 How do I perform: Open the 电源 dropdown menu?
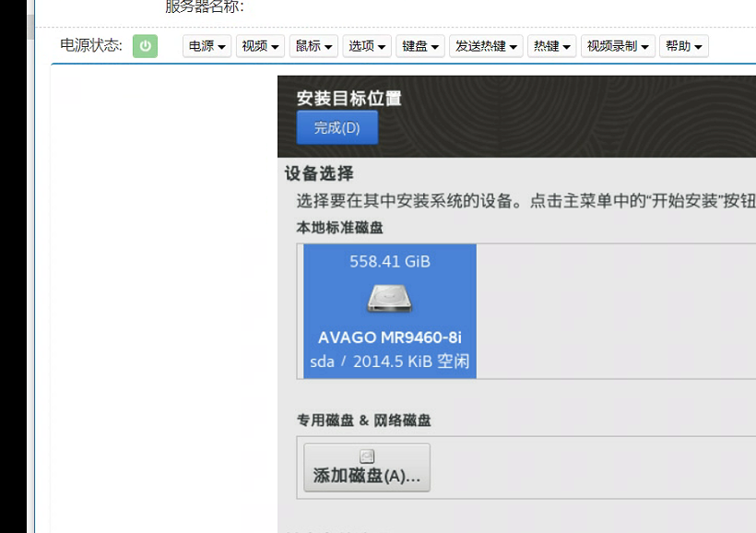[207, 46]
